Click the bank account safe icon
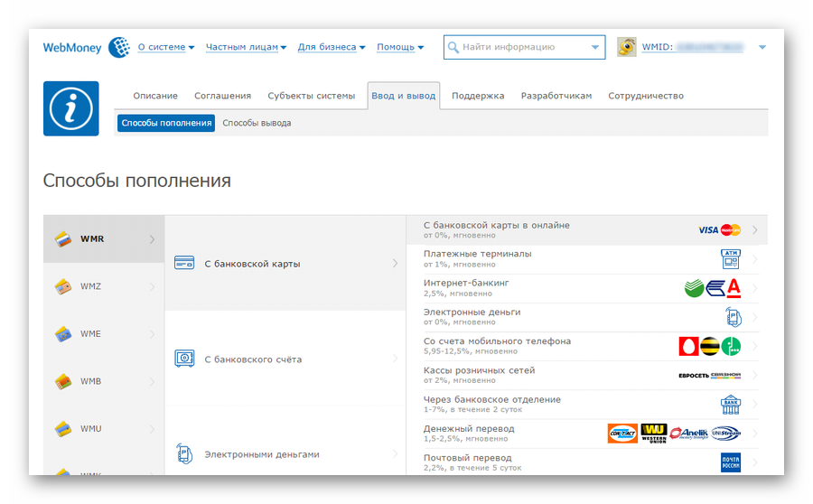The width and height of the screenshot is (813, 504). click(x=184, y=359)
